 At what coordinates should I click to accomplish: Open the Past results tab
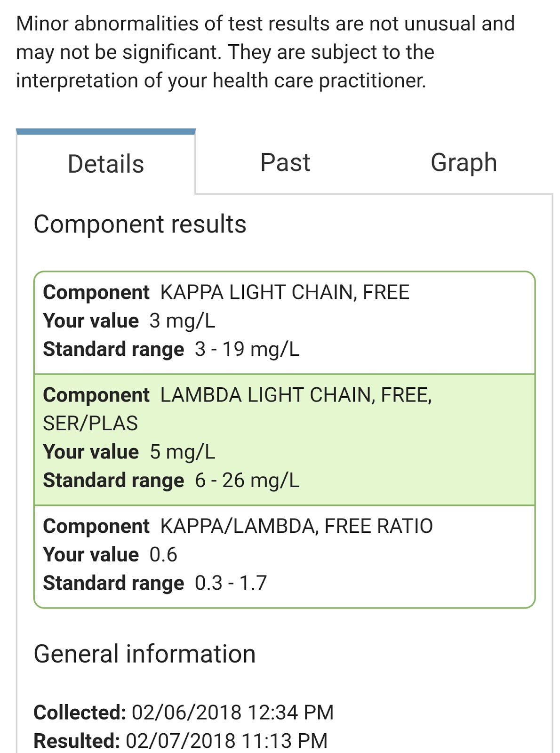pos(285,163)
